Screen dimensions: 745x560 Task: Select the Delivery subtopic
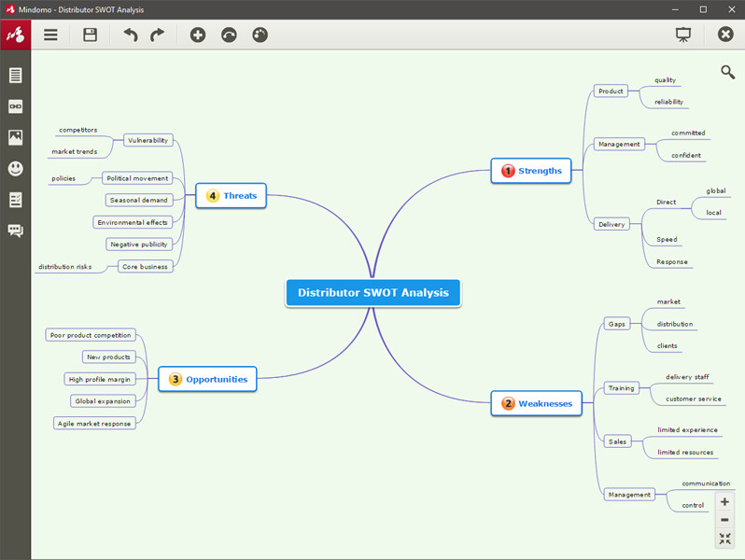coord(611,224)
